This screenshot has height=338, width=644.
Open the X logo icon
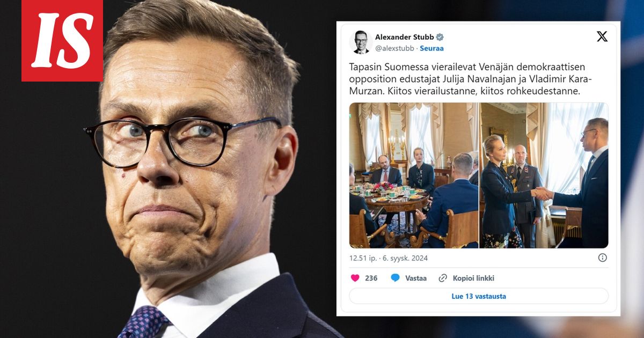[602, 36]
